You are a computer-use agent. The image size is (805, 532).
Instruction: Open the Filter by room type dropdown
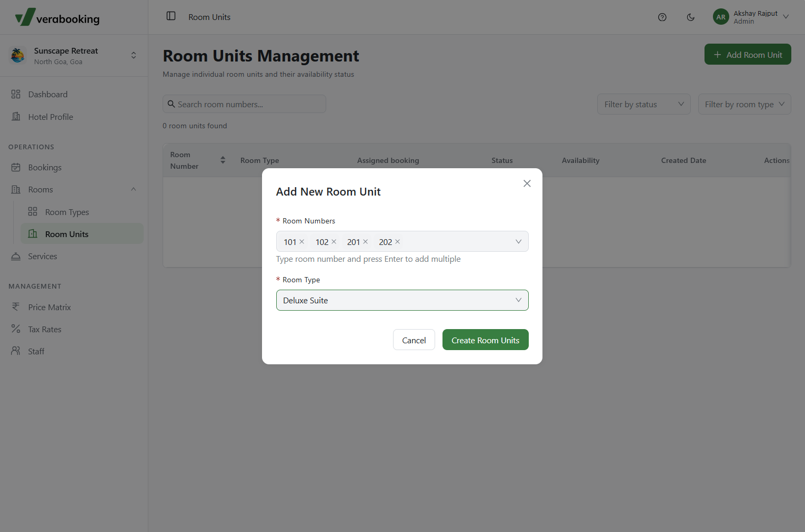[744, 104]
